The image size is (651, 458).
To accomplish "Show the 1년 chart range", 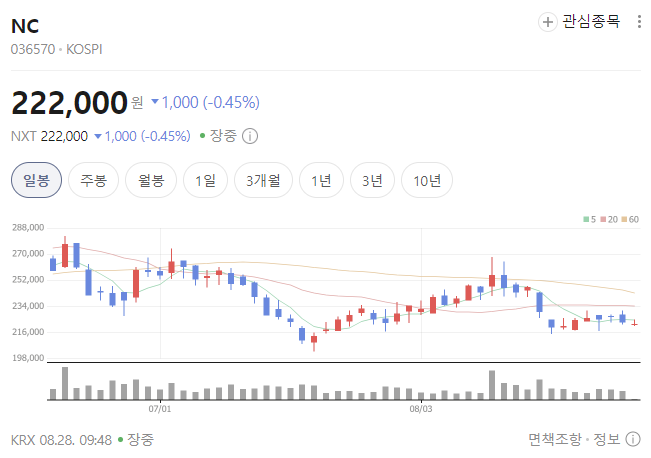I will pos(321,180).
